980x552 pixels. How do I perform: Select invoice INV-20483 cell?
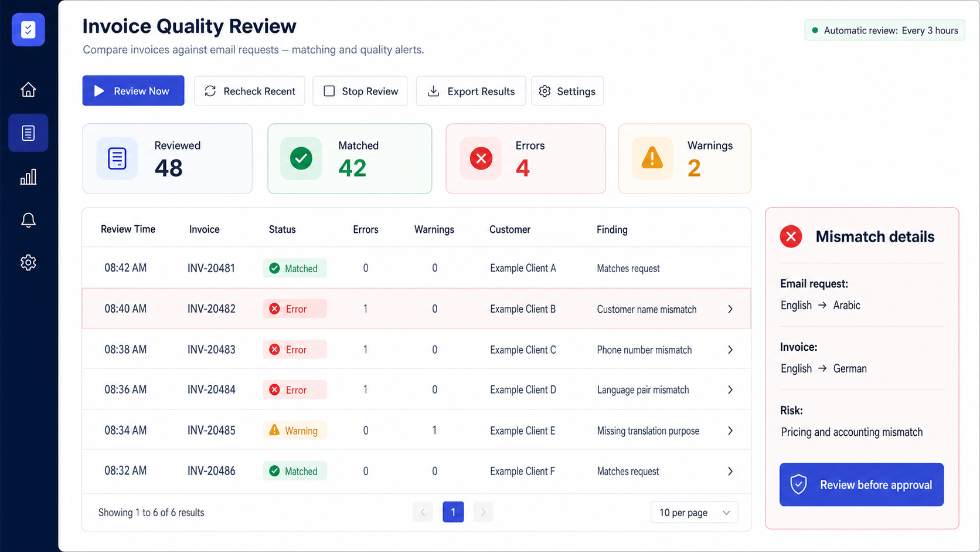coord(211,350)
